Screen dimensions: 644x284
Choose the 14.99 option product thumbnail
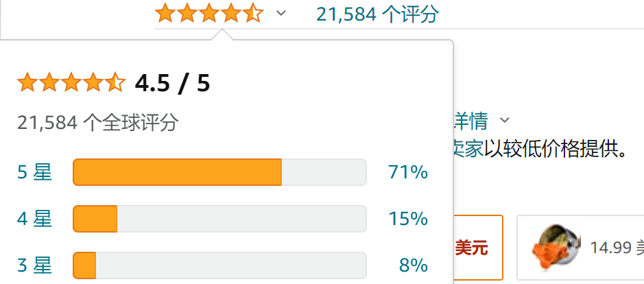pos(556,248)
